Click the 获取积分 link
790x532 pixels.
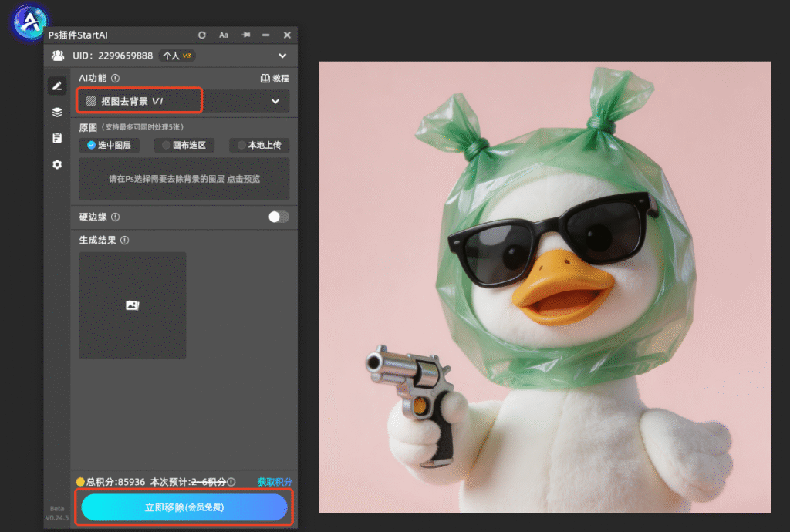pos(275,482)
